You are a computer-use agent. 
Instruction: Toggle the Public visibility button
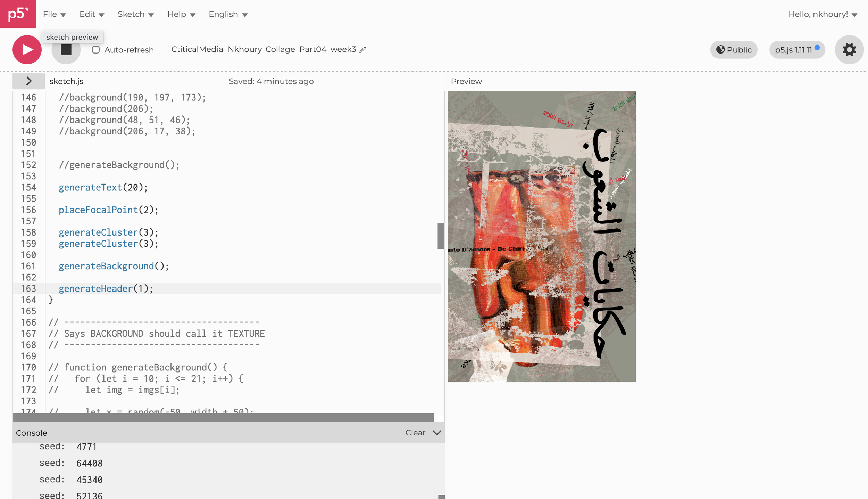[734, 50]
